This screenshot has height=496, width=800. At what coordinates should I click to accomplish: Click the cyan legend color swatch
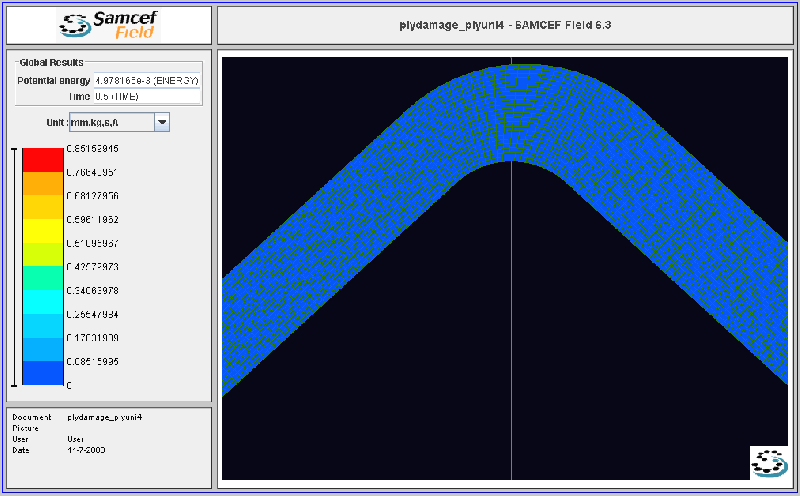click(x=43, y=302)
